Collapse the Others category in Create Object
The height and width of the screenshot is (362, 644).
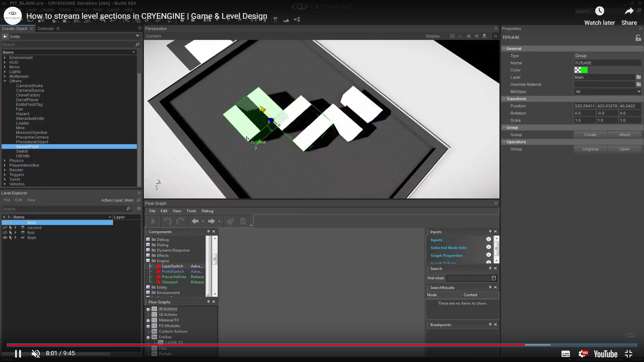[5, 81]
